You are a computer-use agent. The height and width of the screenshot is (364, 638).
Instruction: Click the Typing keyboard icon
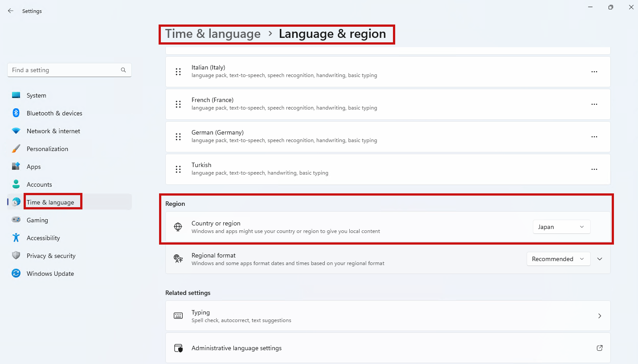pyautogui.click(x=178, y=315)
